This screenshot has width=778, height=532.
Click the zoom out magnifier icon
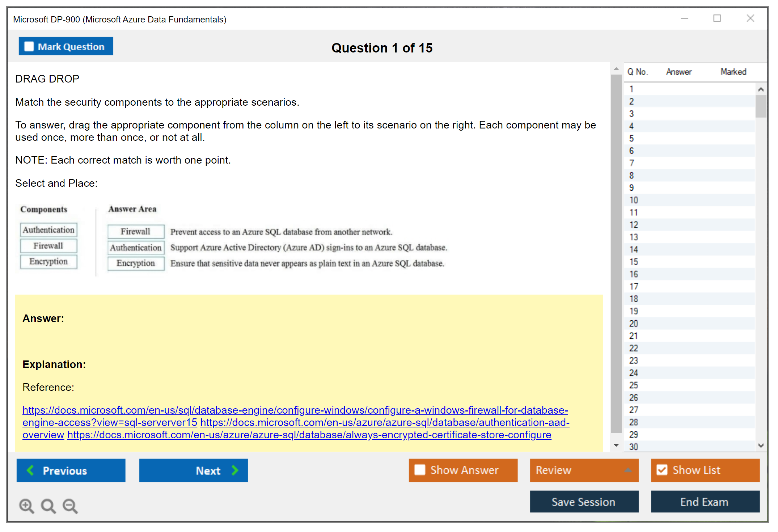click(70, 506)
